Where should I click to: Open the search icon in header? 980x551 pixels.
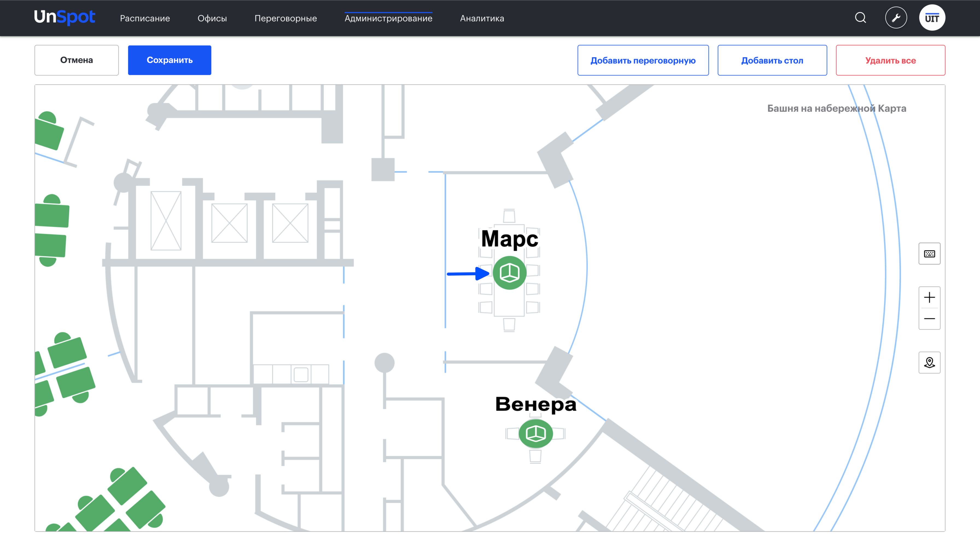[x=861, y=18]
